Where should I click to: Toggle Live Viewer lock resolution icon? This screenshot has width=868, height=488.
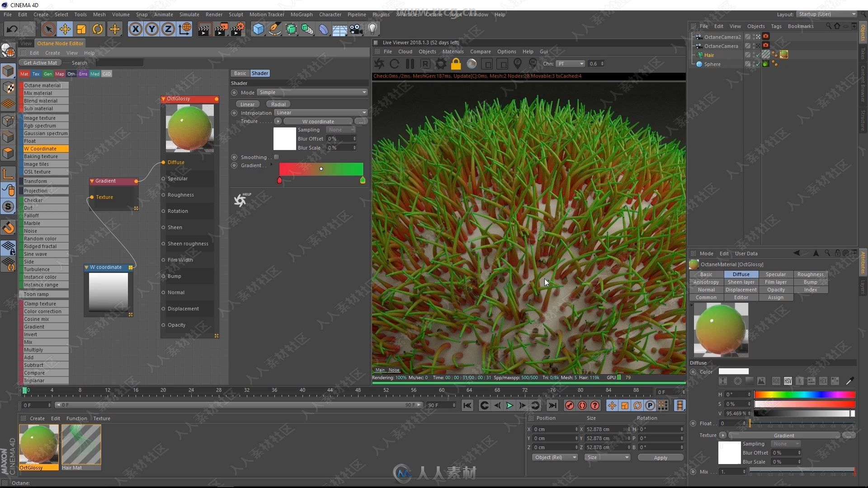(456, 64)
